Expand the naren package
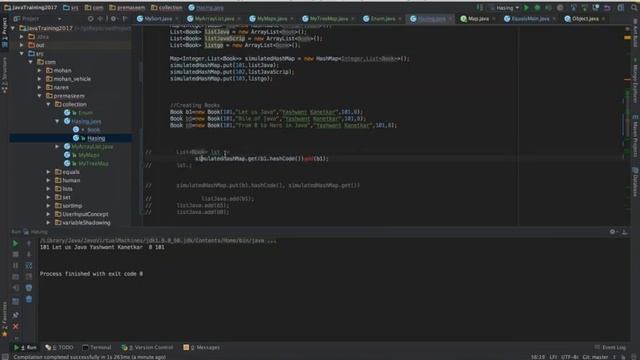 40,87
